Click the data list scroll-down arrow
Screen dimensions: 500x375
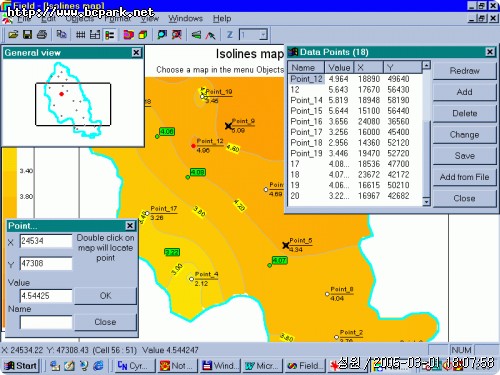[x=426, y=202]
